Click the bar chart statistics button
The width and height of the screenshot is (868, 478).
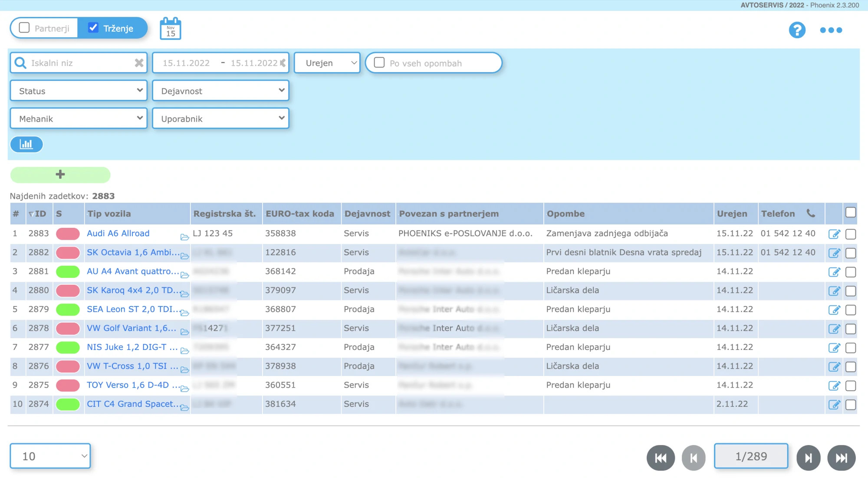[26, 144]
